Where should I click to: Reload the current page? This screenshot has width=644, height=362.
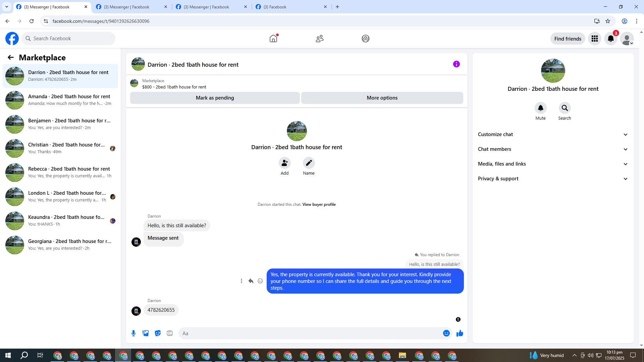pyautogui.click(x=32, y=21)
